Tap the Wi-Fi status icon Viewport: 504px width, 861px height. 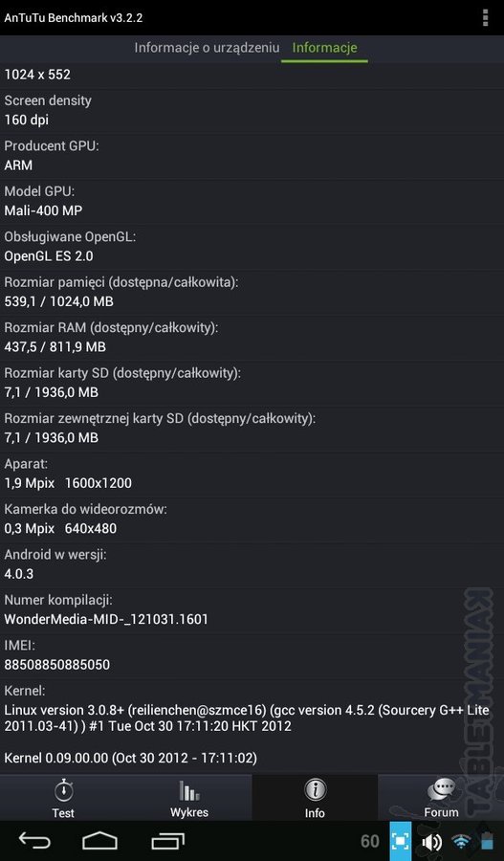462,841
